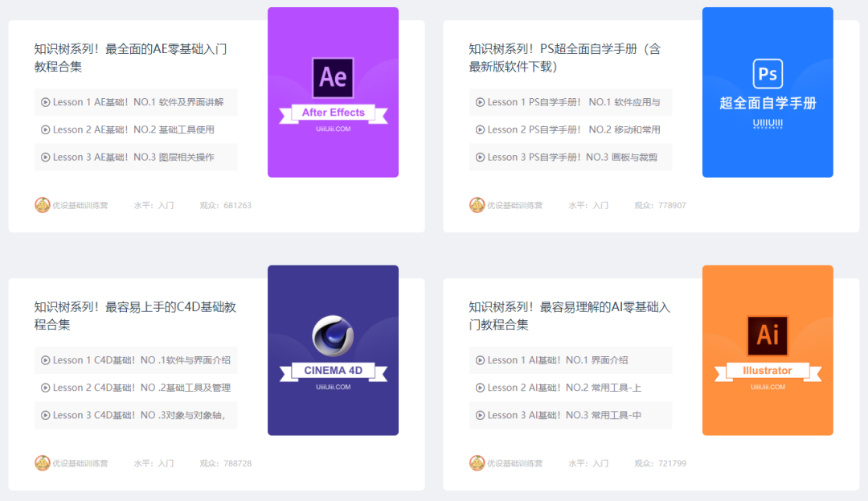Screen dimensions: 868x501
Task: Click author avatar on the PS course card
Action: point(477,205)
